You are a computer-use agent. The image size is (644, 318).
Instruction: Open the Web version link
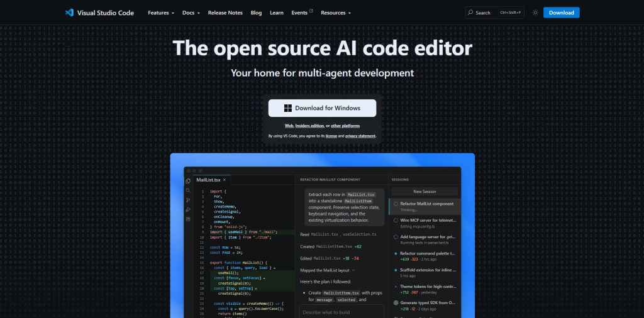(x=289, y=126)
